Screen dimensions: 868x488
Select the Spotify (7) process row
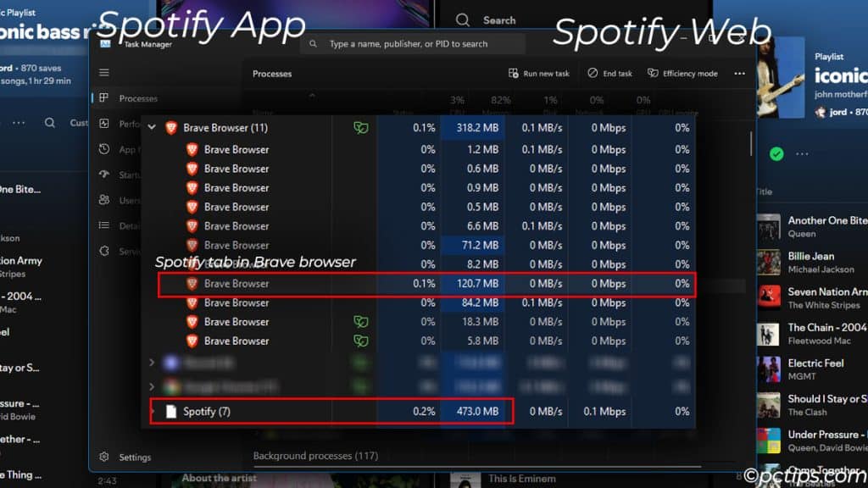[x=419, y=411]
